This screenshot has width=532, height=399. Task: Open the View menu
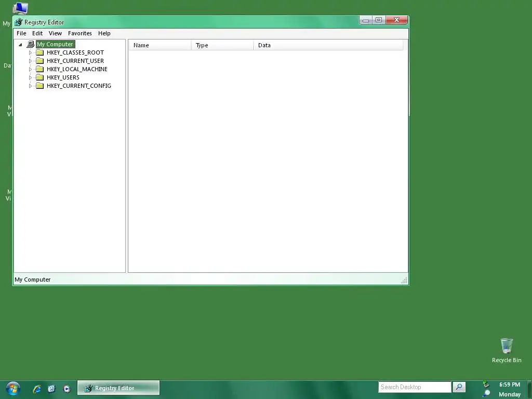[55, 33]
